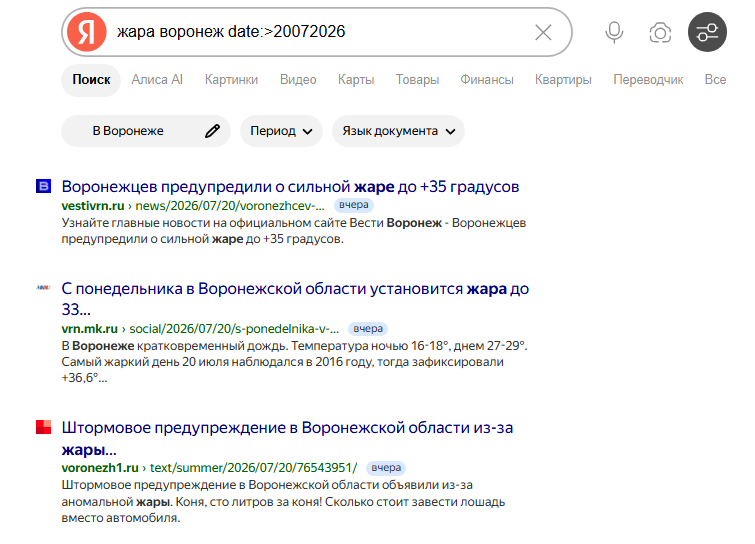755x544 pixels.
Task: Focus the search input field with the query
Action: click(x=318, y=32)
